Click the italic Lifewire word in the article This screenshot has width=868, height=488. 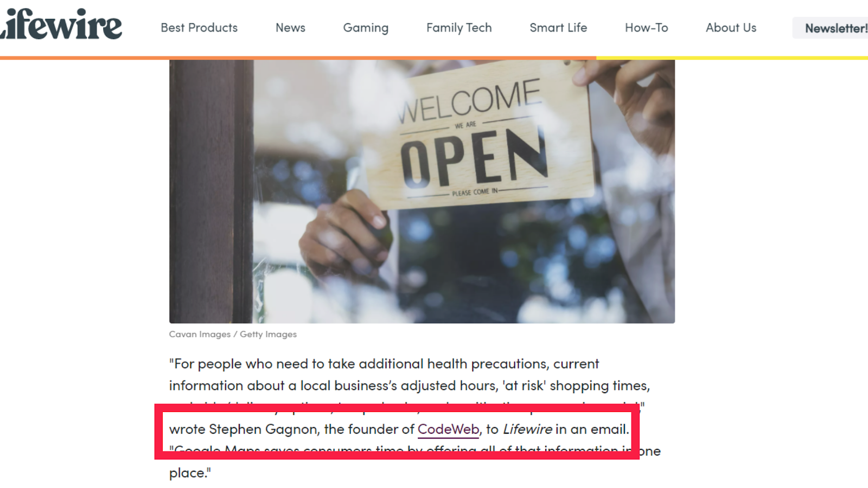pyautogui.click(x=527, y=429)
